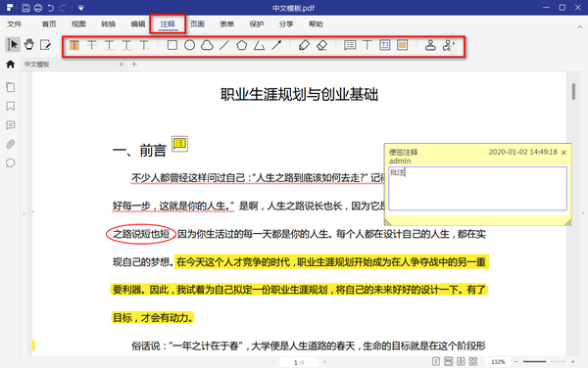Collapse the ribbon toolbar chevron
This screenshot has width=588, height=368.
click(579, 26)
